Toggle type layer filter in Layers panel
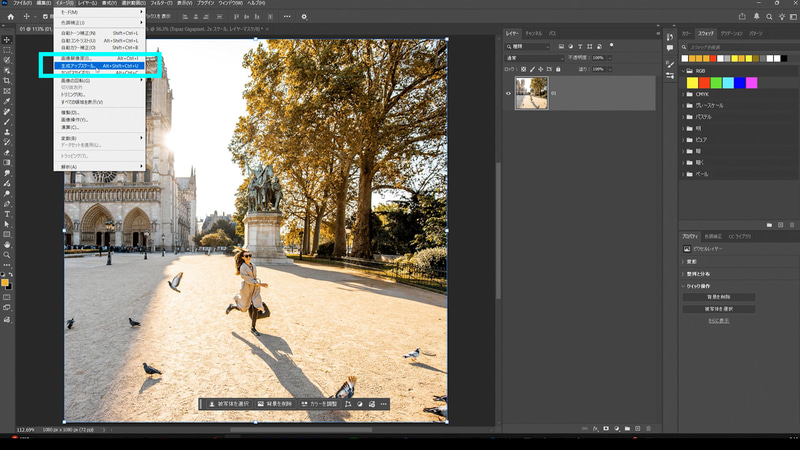 point(580,46)
